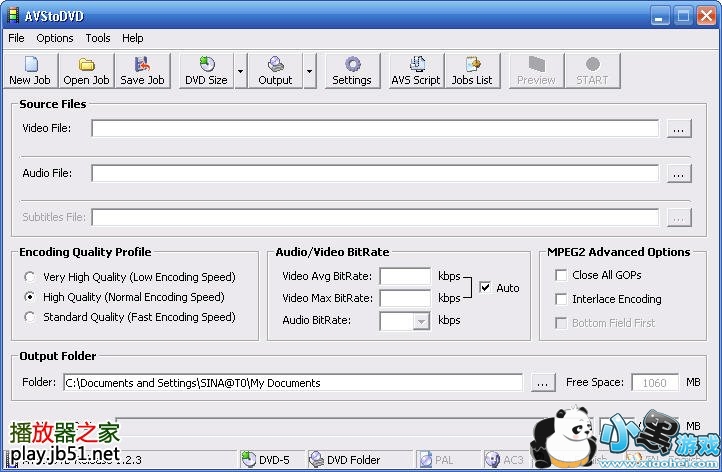Expand the DVD Size dropdown arrow

(x=241, y=71)
